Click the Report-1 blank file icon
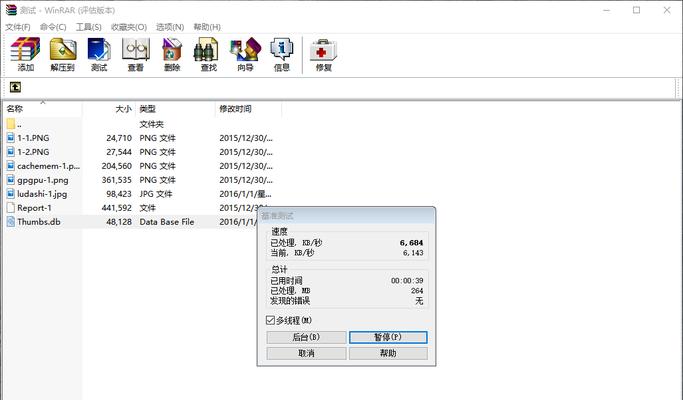The height and width of the screenshot is (400, 683). pos(11,207)
